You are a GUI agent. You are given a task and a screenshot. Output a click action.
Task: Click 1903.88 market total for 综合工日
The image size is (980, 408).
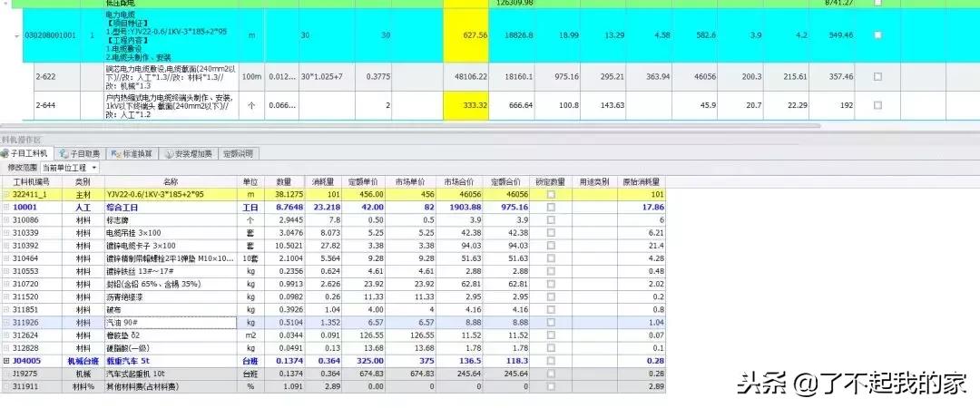coord(457,208)
